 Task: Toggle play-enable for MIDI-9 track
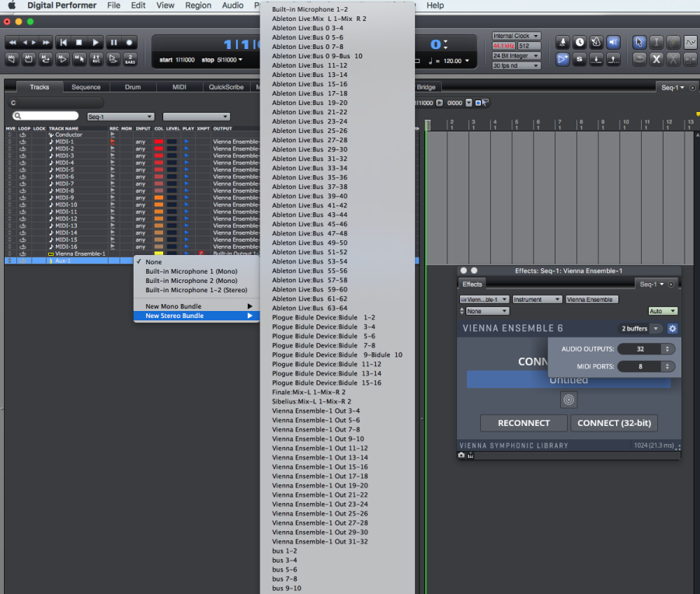[x=186, y=197]
